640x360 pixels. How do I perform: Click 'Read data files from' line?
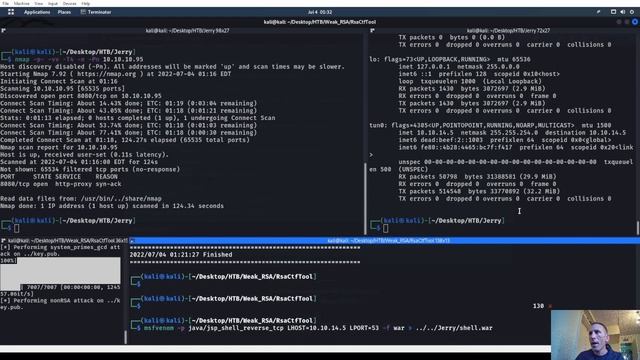81,199
